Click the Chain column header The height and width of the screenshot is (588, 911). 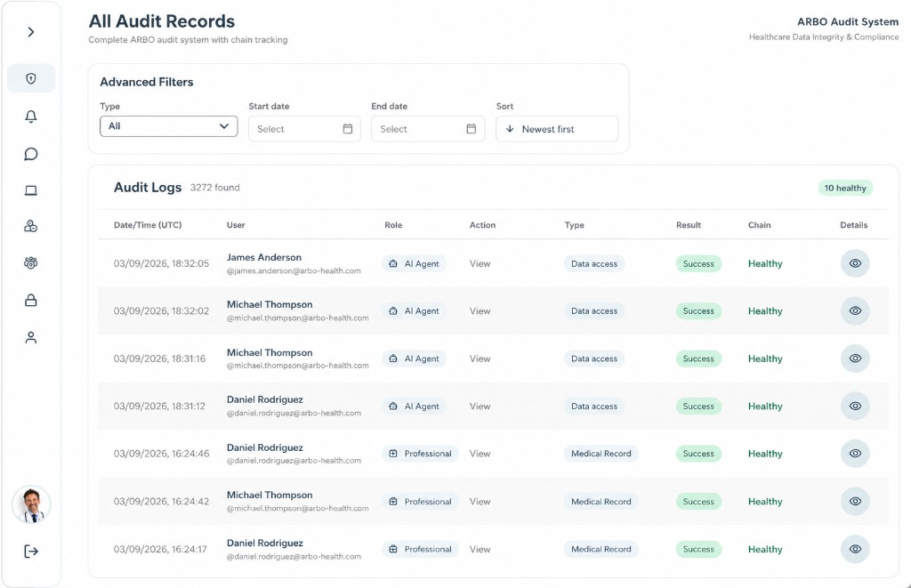coord(760,225)
